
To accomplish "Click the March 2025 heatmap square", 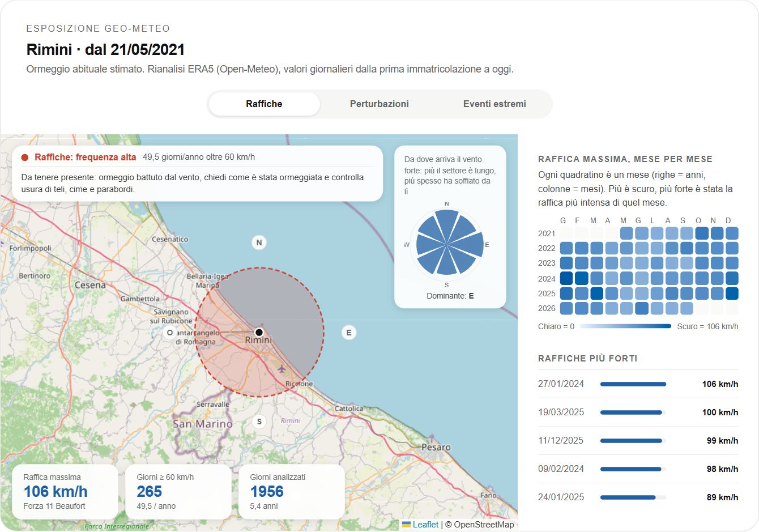I will (x=596, y=293).
